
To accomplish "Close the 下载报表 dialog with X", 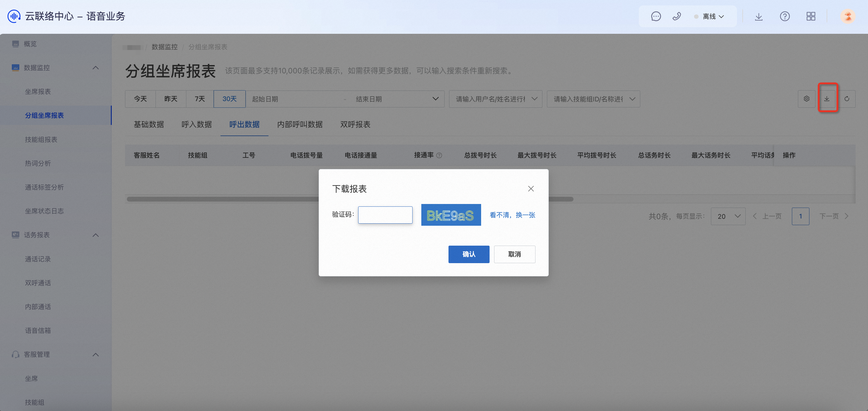I will [x=531, y=189].
